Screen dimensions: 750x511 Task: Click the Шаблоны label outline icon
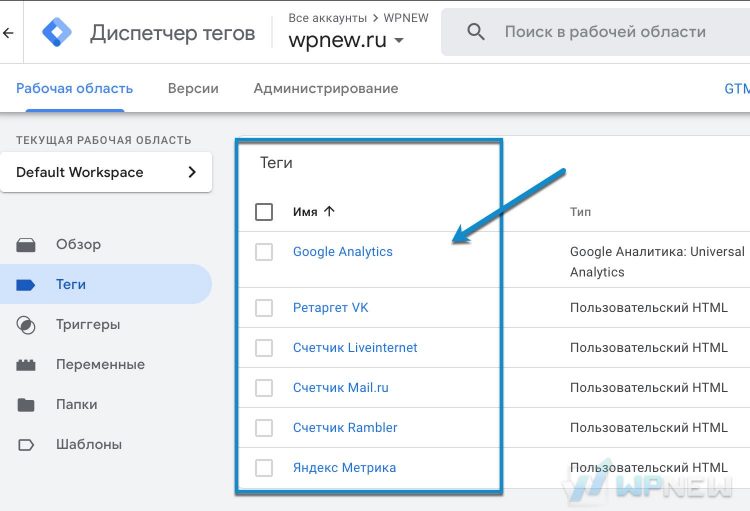tap(26, 445)
